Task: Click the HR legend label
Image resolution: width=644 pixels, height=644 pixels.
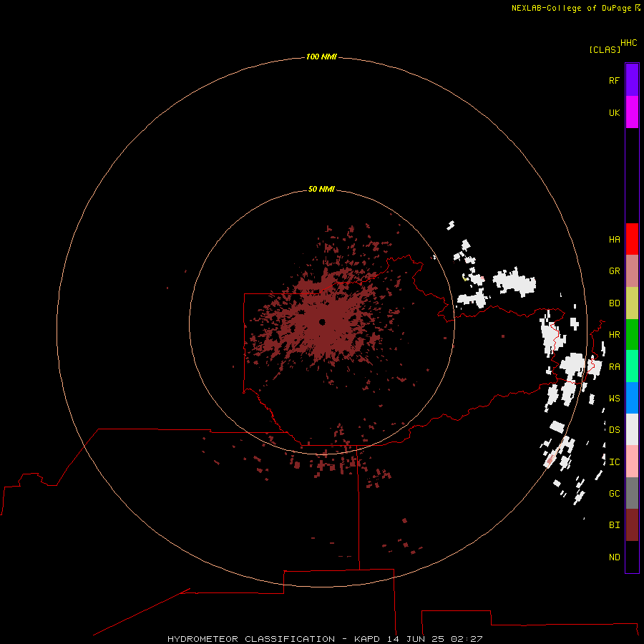Action: click(x=614, y=335)
